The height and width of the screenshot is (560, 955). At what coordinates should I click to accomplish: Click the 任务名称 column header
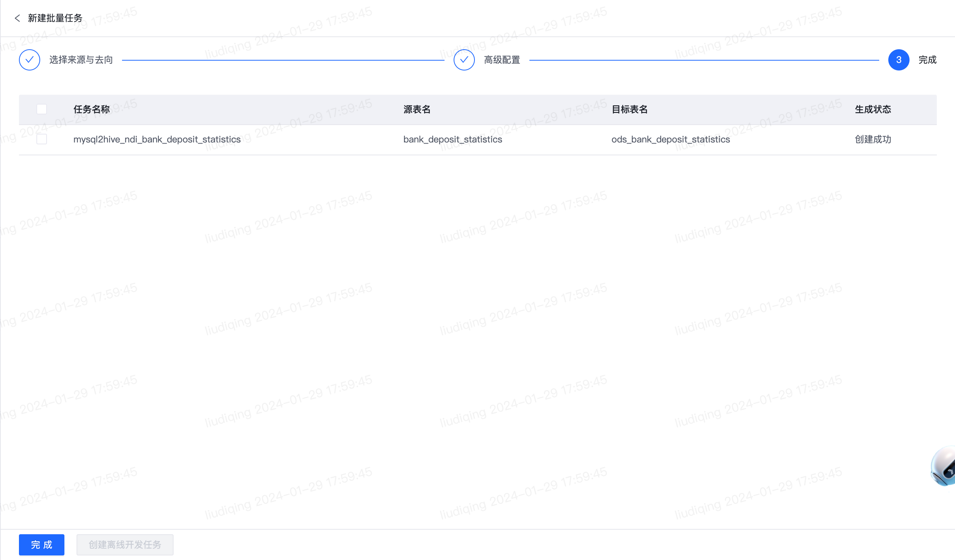click(92, 109)
